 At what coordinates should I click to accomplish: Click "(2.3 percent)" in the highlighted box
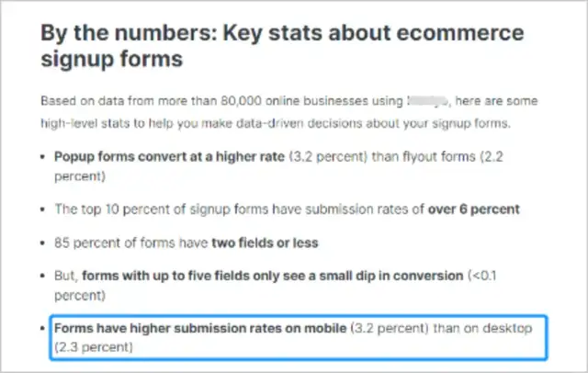94,346
